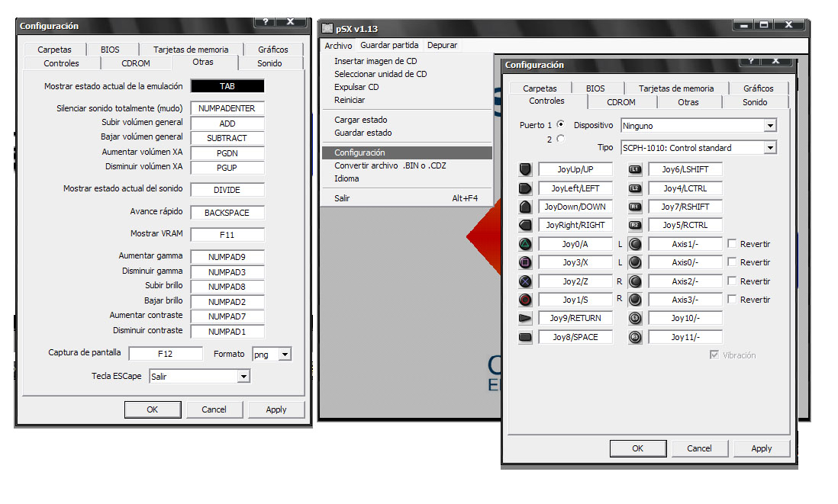This screenshot has height=504, width=838.
Task: Click the R3 stick button icon beside Joy11/-
Action: (635, 337)
